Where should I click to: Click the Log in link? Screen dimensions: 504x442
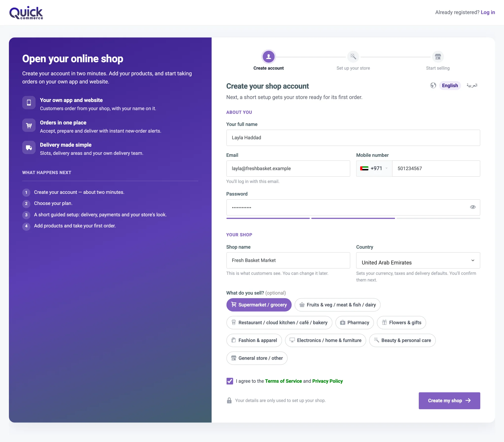point(488,12)
